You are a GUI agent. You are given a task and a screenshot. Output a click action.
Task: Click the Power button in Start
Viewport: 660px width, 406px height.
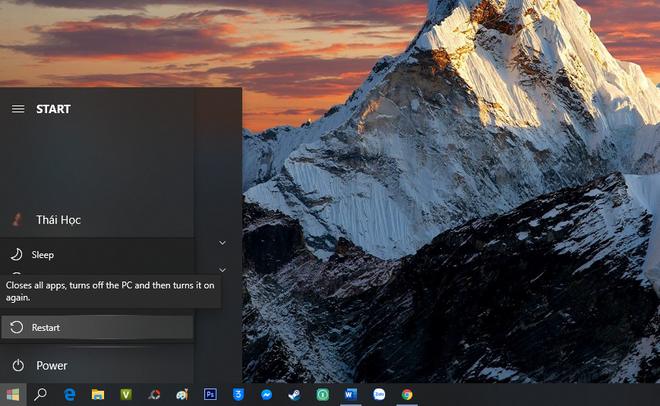point(97,365)
